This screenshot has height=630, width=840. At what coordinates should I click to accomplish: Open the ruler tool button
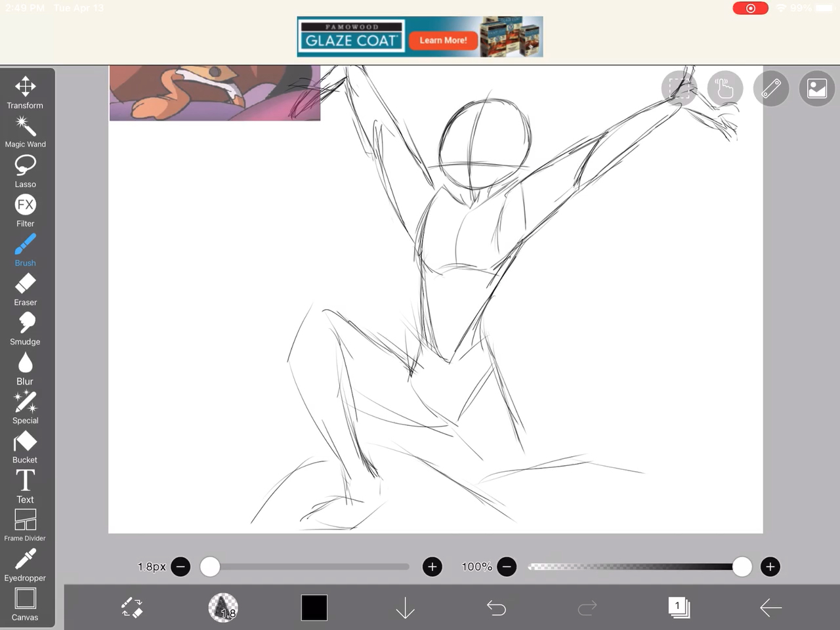pyautogui.click(x=771, y=88)
